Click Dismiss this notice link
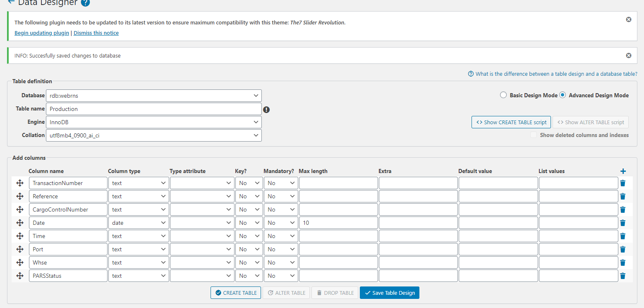Screen dimensions: 644x308 tap(96, 33)
